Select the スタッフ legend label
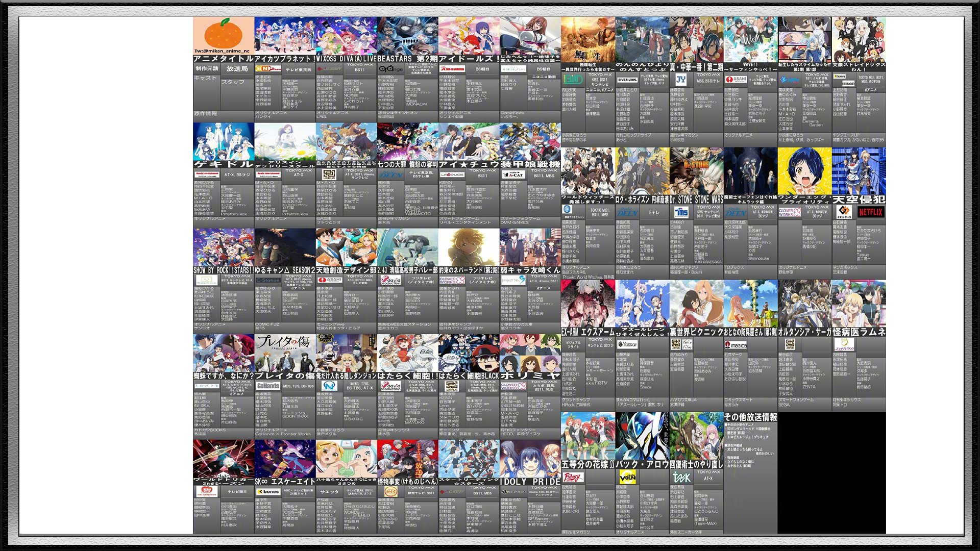980x551 pixels. pos(233,82)
